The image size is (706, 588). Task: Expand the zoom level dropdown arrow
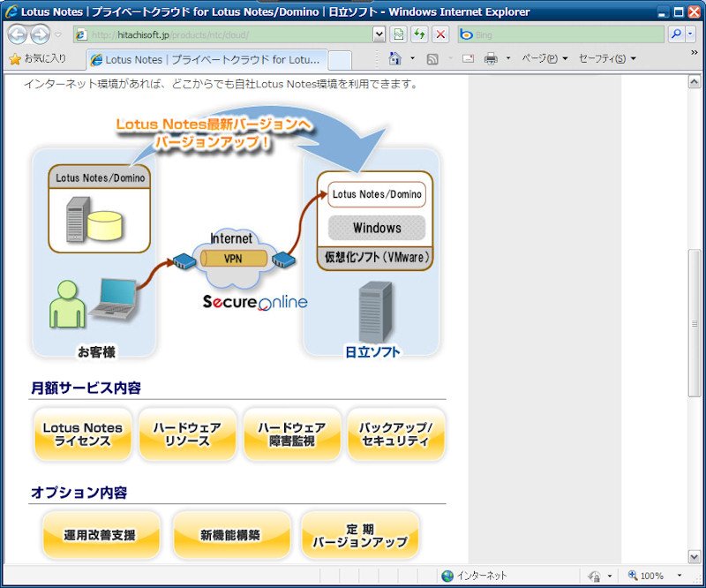[679, 576]
